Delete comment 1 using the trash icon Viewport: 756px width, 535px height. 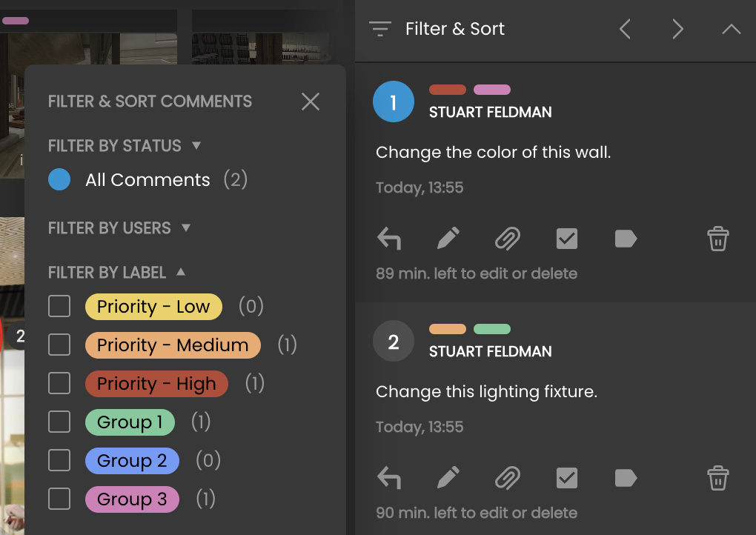point(717,238)
